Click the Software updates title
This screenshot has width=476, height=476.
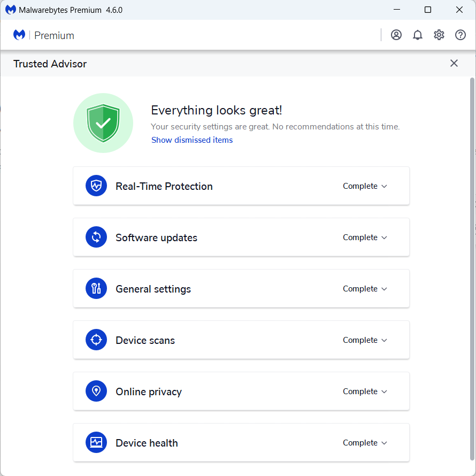click(156, 237)
